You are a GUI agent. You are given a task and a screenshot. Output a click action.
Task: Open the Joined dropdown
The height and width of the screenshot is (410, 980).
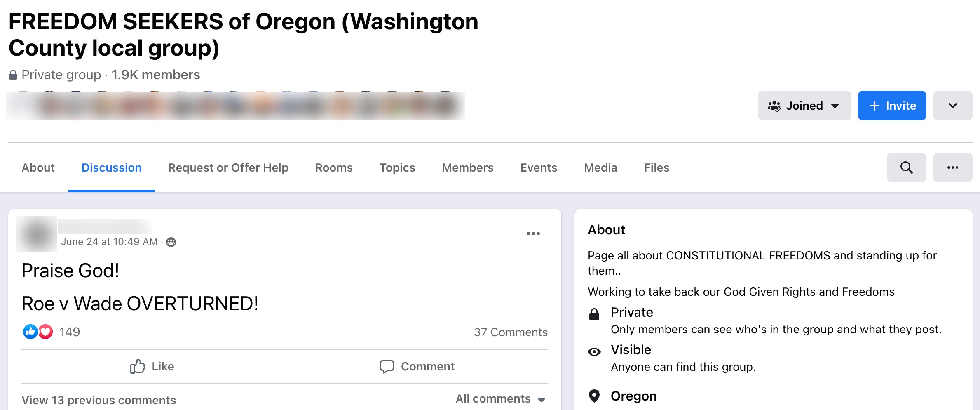[x=804, y=105]
